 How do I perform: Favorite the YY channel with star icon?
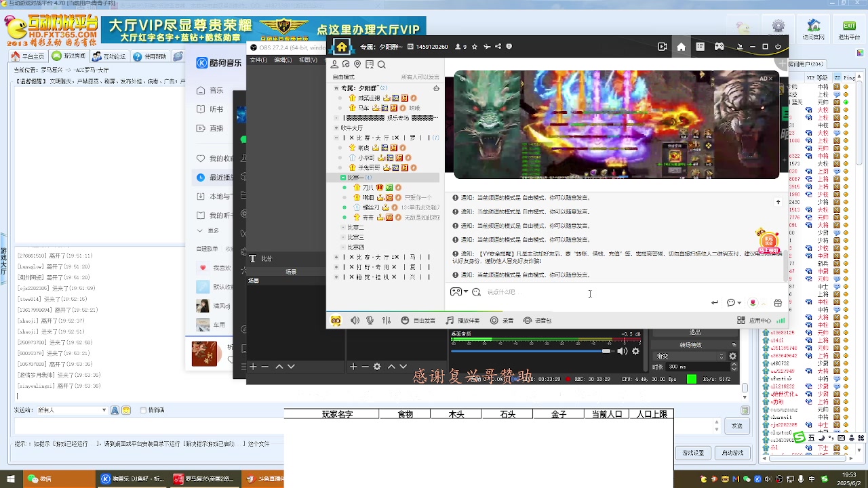[475, 47]
